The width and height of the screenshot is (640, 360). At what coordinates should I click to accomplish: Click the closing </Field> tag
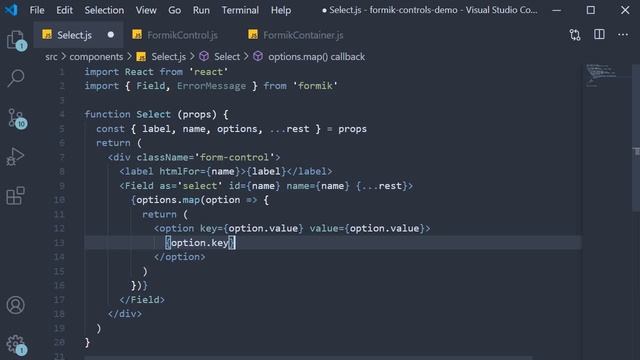[142, 300]
